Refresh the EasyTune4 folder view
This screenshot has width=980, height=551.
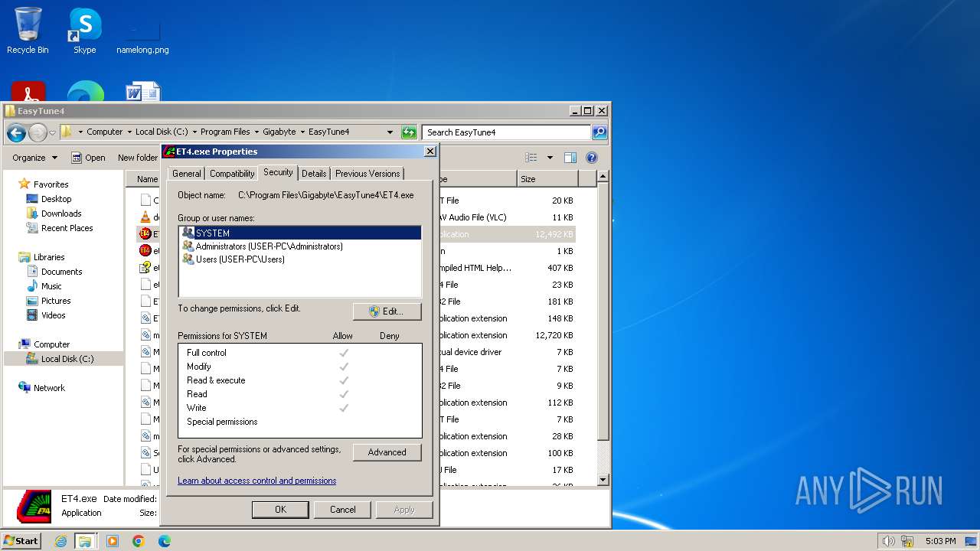(409, 132)
